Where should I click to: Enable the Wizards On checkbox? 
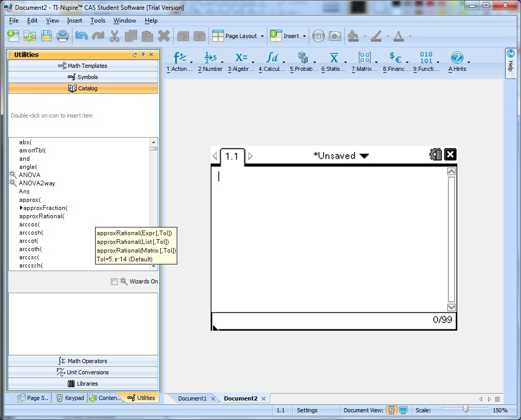coord(114,281)
